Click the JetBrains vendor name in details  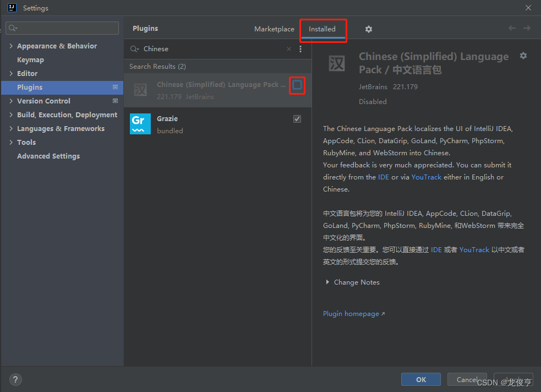coord(373,87)
